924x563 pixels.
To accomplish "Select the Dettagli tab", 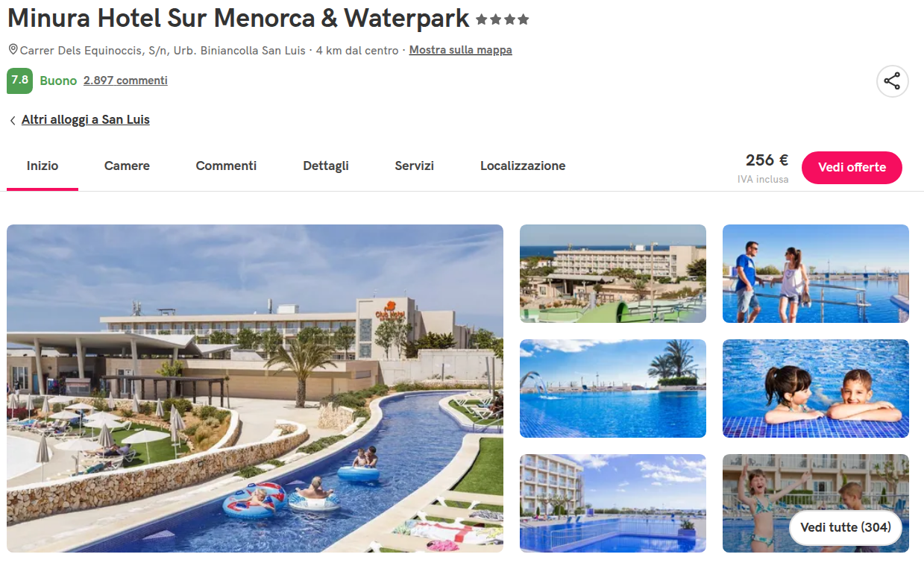I will coord(326,166).
